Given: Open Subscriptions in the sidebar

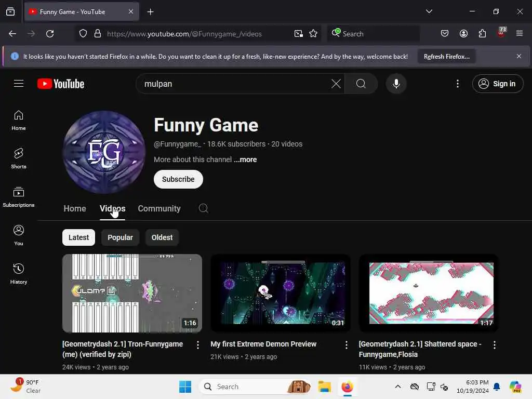Looking at the screenshot, I should [19, 197].
